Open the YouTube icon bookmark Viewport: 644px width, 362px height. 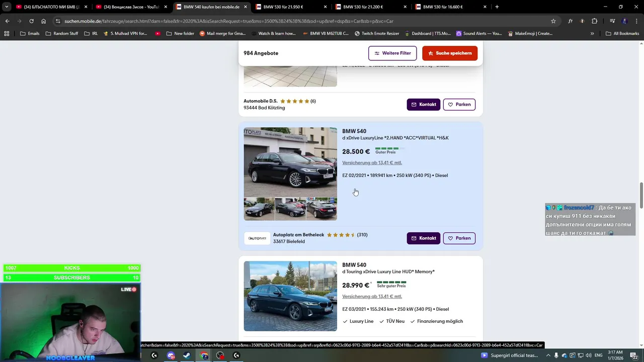[x=157, y=34]
